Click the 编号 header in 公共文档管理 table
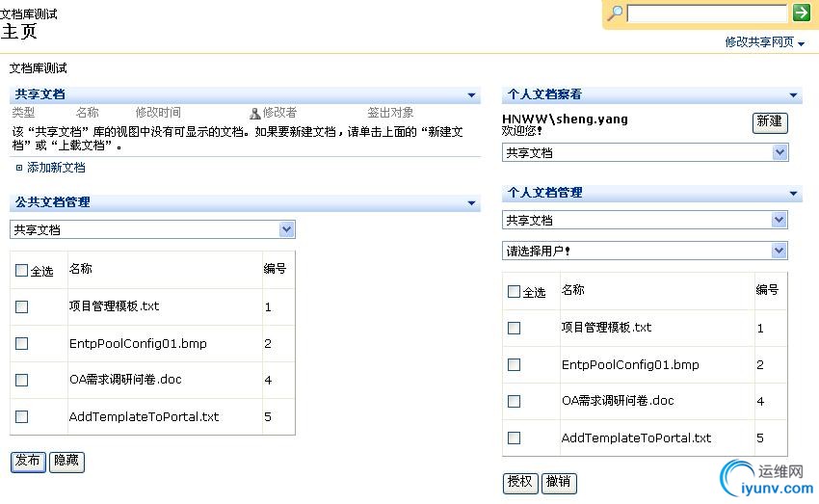819x504 pixels. pyautogui.click(x=275, y=269)
